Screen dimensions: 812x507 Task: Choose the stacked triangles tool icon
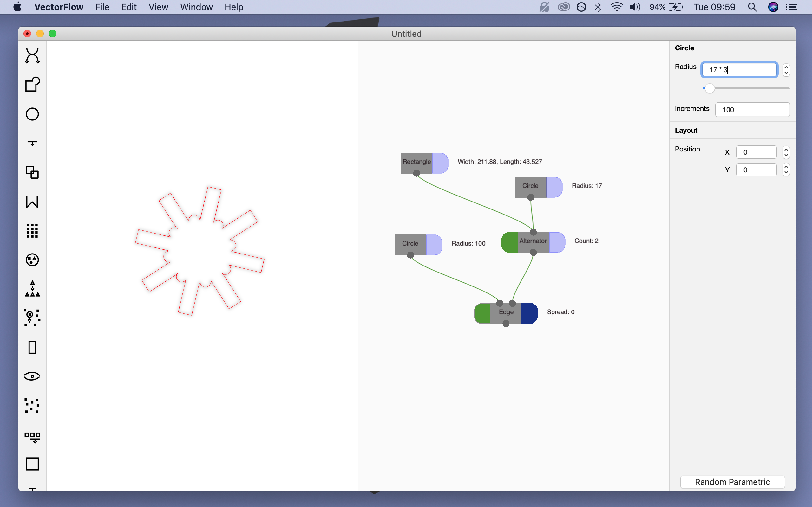(32, 289)
